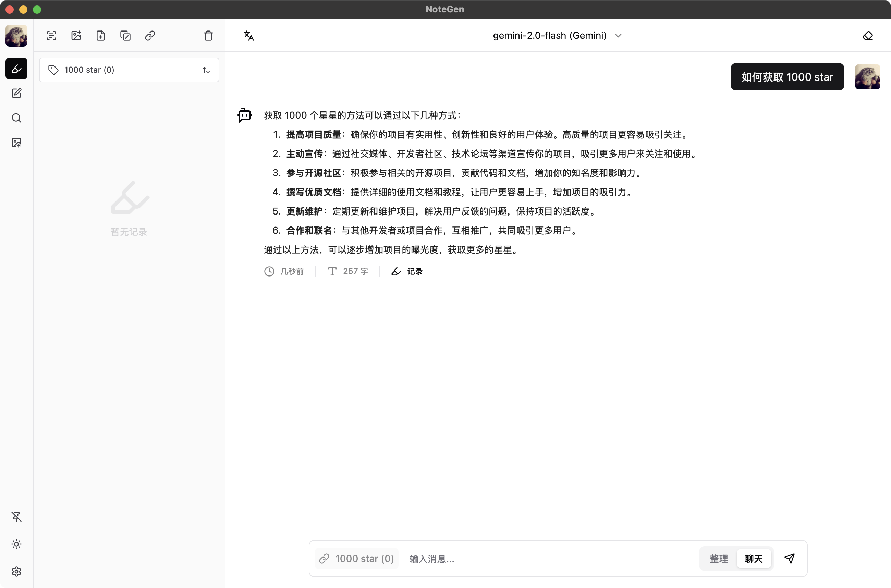This screenshot has width=891, height=588.
Task: Open the gemini-2.0-flash model dropdown
Action: pos(557,36)
